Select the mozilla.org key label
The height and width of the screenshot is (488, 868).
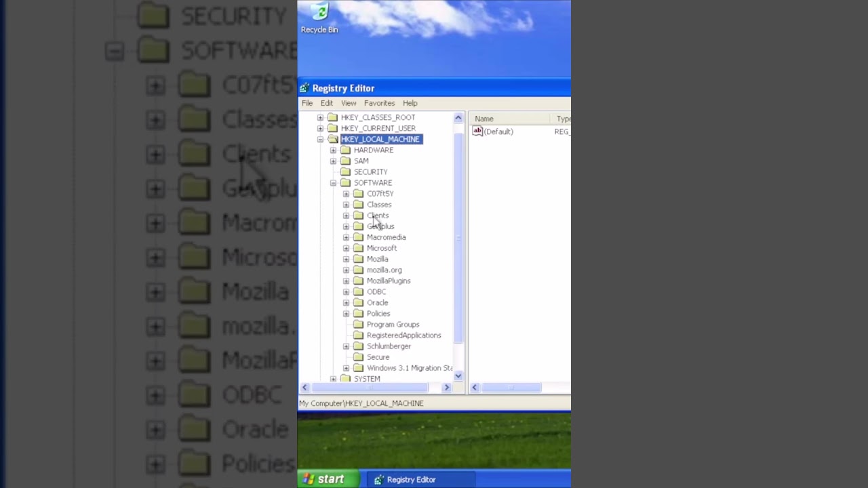point(384,270)
